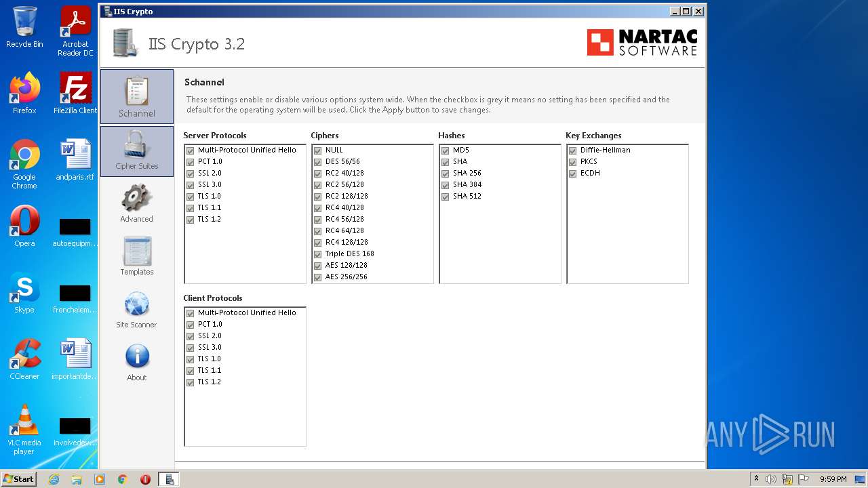Click the Action Center flag tray icon
This screenshot has height=488, width=868.
tap(803, 479)
